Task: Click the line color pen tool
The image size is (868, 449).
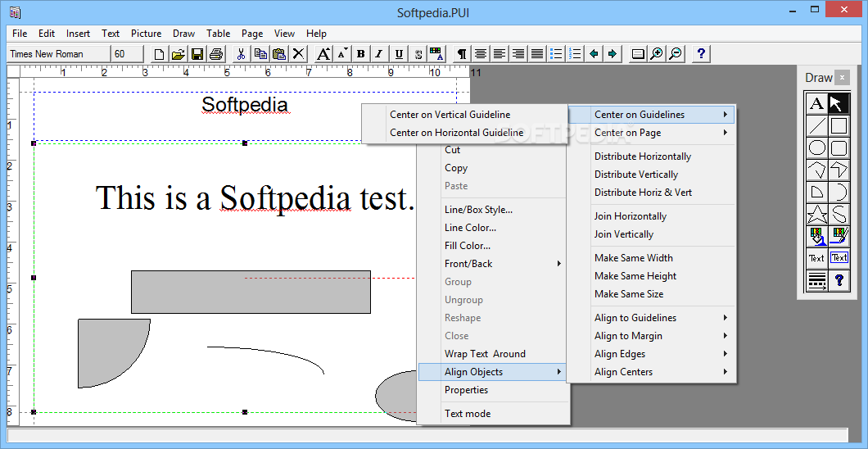Action: [839, 237]
